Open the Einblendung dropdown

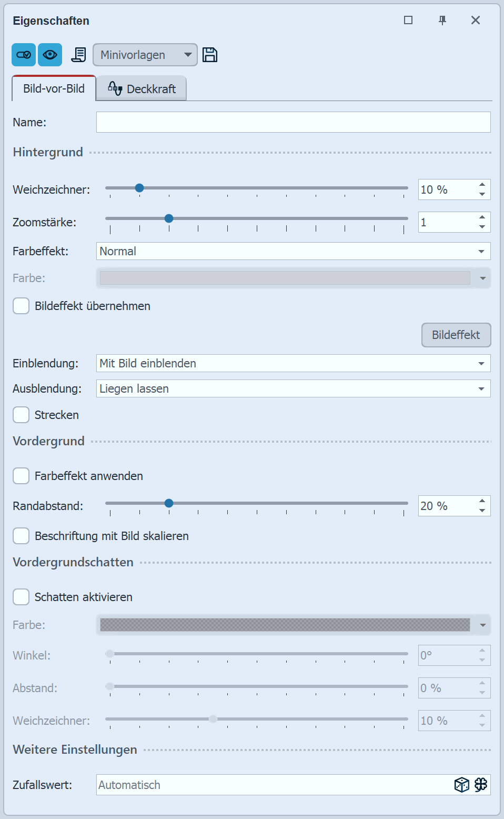pyautogui.click(x=293, y=363)
